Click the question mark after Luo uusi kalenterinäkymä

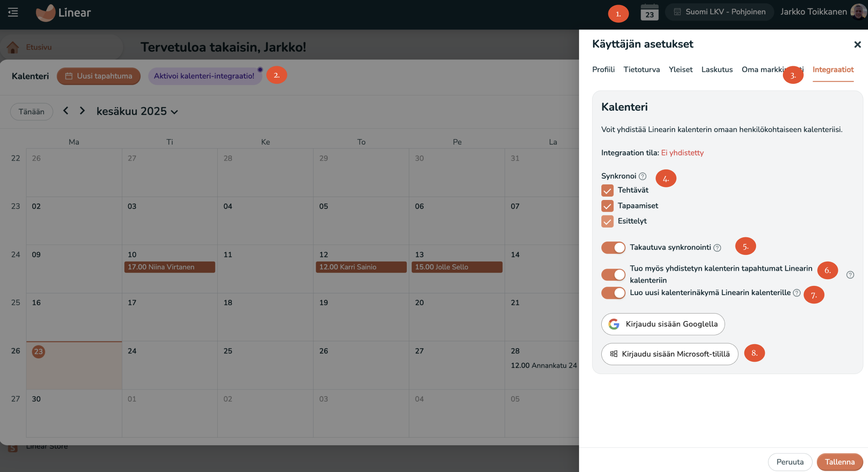pyautogui.click(x=797, y=293)
